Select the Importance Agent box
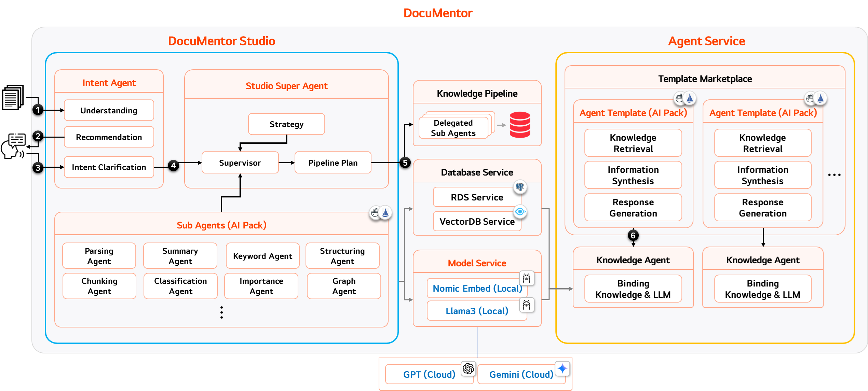 (x=261, y=286)
